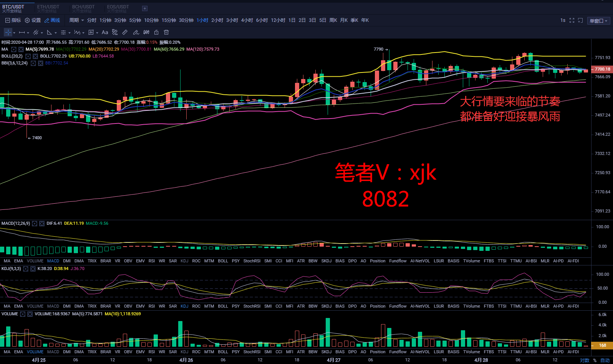
Task: Remove the BOLL indicator with X
Action: click(x=35, y=56)
